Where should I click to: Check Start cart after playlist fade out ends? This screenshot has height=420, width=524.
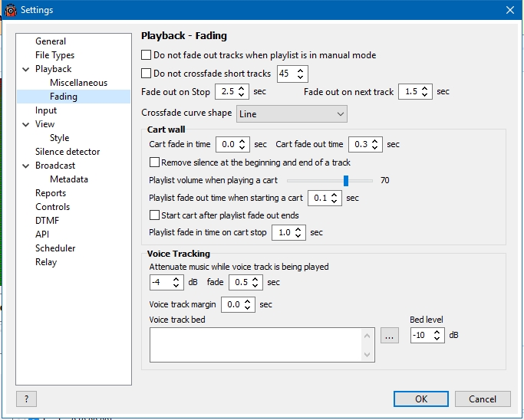154,215
